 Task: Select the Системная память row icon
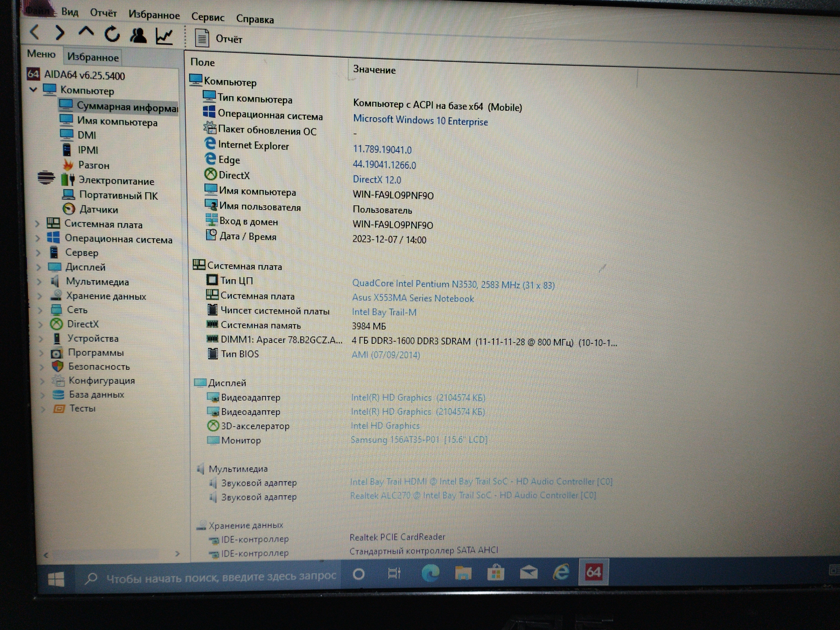tap(212, 324)
